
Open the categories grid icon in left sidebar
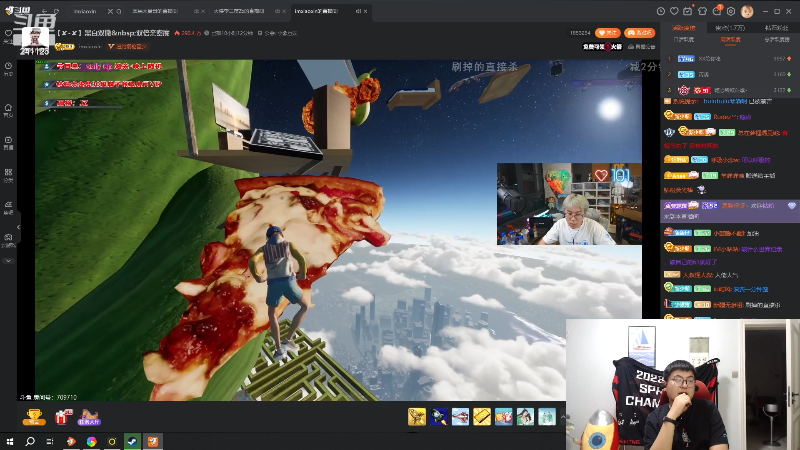[8, 172]
